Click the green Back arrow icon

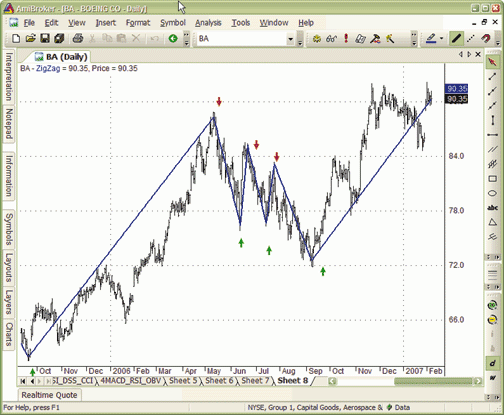tap(173, 39)
